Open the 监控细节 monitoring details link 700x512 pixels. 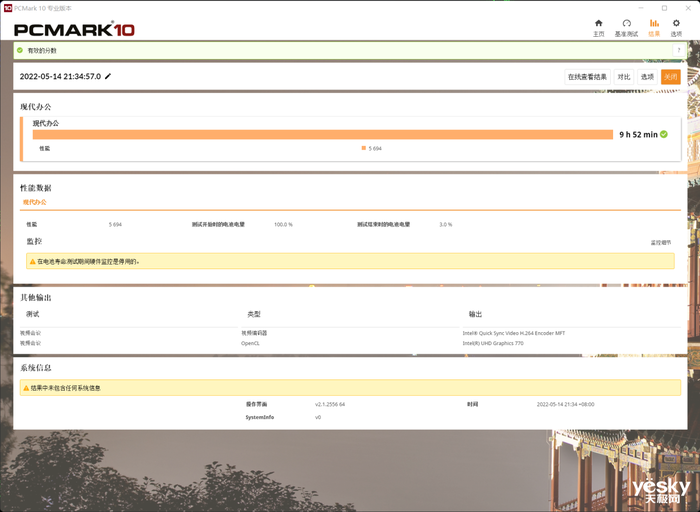point(660,242)
